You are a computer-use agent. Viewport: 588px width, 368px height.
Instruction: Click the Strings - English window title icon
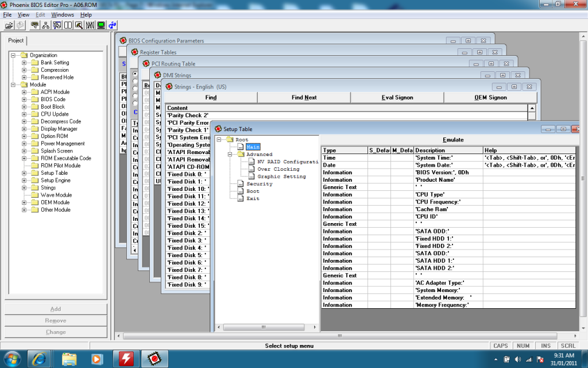tap(169, 86)
